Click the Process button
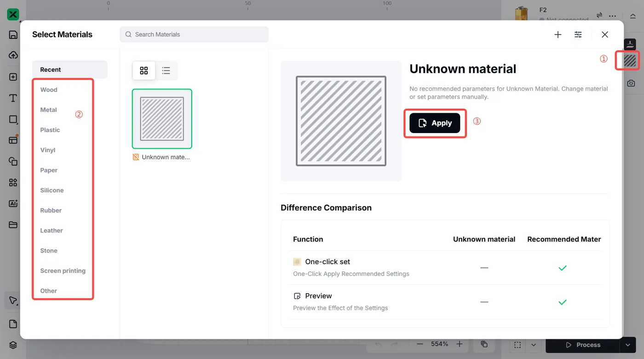The image size is (644, 359). tap(582, 345)
